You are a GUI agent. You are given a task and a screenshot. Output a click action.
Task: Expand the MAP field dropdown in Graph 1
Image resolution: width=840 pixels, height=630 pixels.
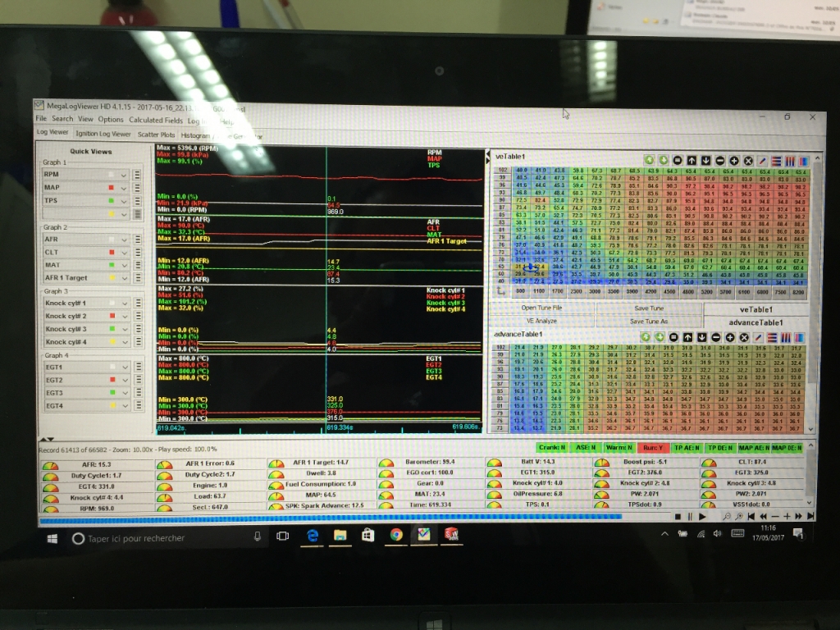coord(124,188)
